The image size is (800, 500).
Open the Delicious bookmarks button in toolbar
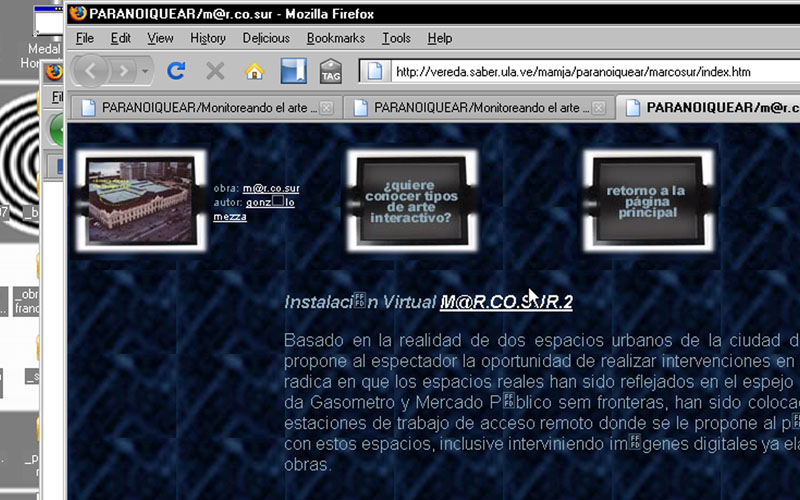(x=294, y=71)
